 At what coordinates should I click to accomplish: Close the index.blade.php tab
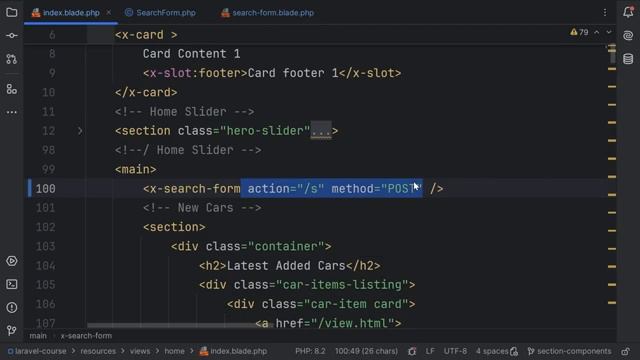click(x=109, y=13)
